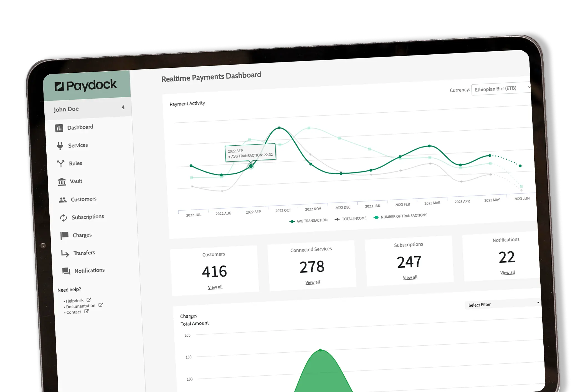Click the Charges chart peak point
This screenshot has width=580, height=392.
pyautogui.click(x=321, y=350)
